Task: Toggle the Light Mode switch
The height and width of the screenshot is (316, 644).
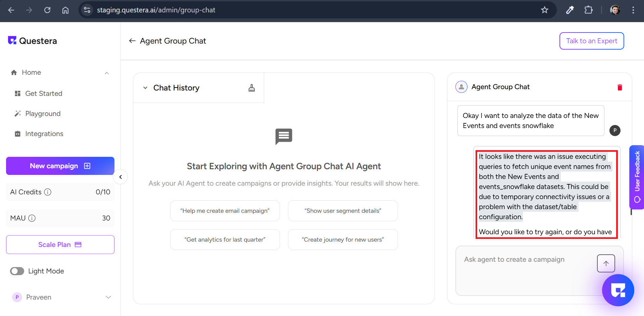Action: (17, 271)
